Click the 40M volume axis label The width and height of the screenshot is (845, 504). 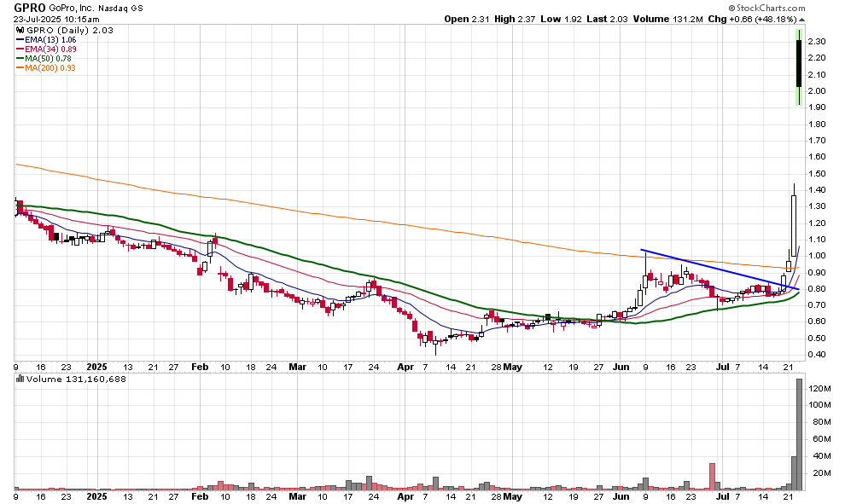point(821,456)
